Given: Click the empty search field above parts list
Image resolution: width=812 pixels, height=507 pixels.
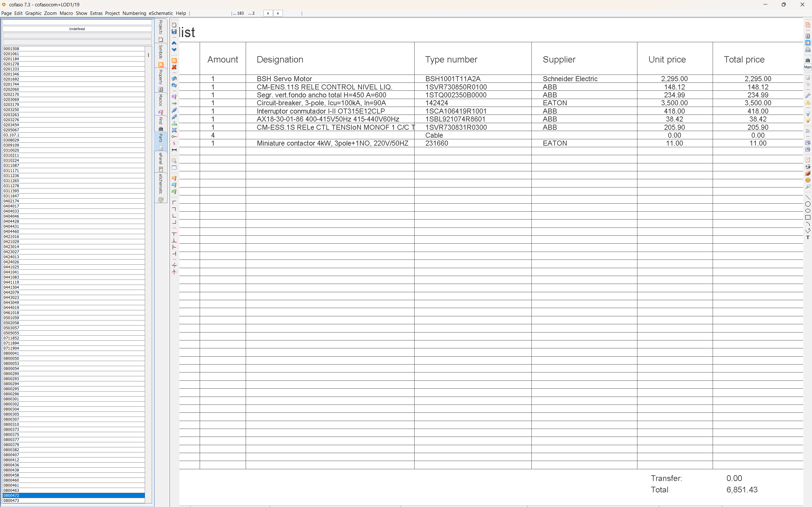Looking at the screenshot, I should (77, 22).
